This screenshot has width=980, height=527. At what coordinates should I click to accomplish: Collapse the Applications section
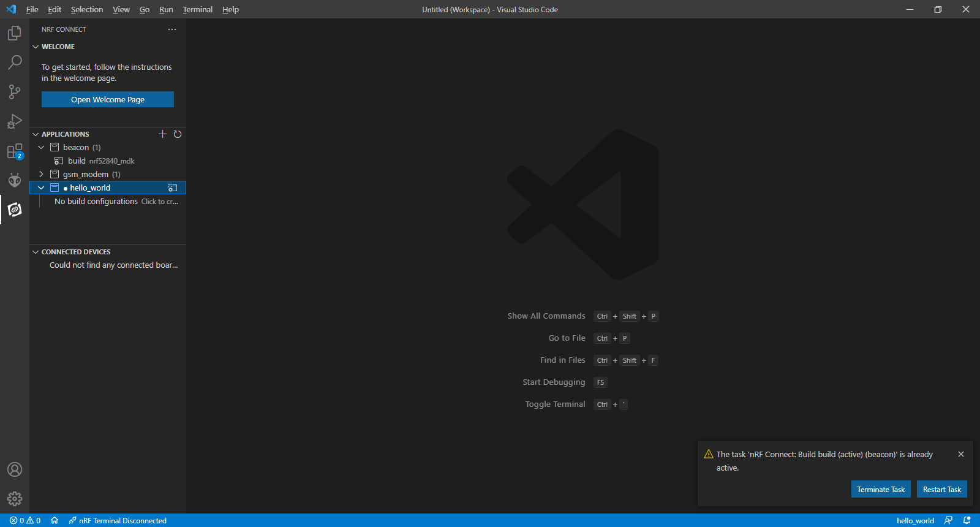pyautogui.click(x=36, y=134)
